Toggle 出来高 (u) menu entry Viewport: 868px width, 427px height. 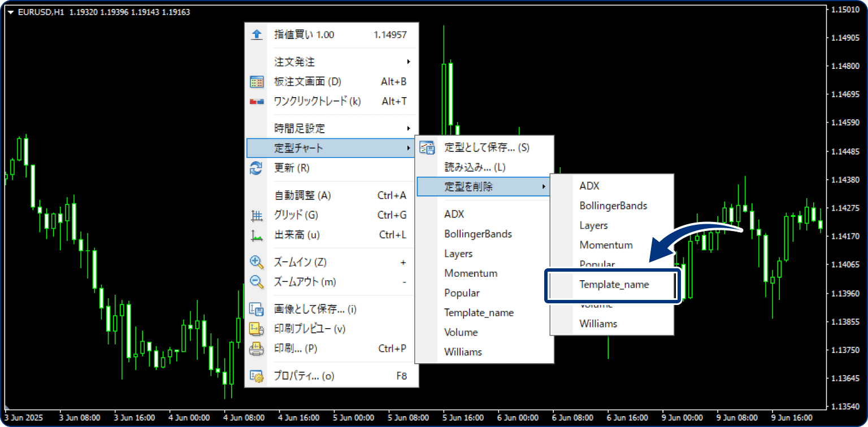[x=332, y=235]
